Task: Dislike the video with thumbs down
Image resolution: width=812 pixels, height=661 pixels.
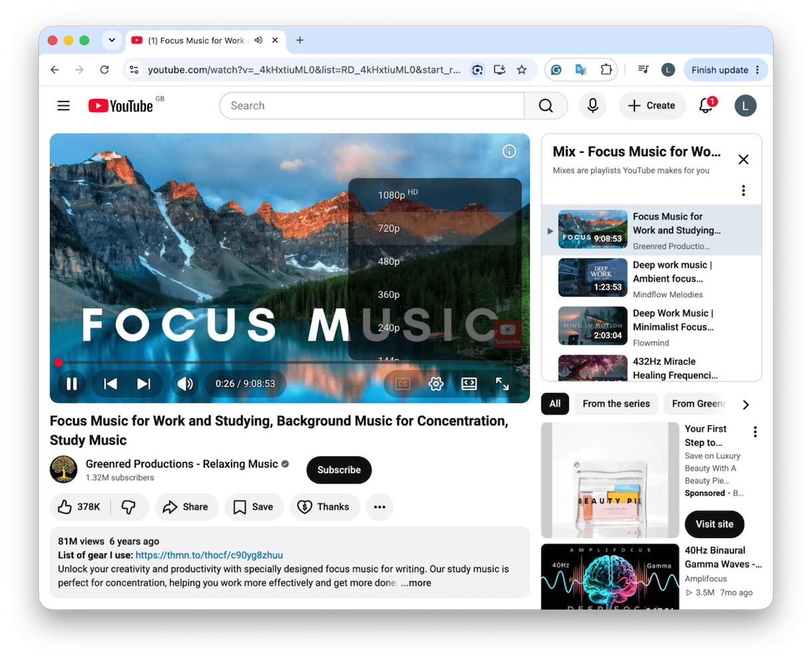Action: tap(129, 507)
